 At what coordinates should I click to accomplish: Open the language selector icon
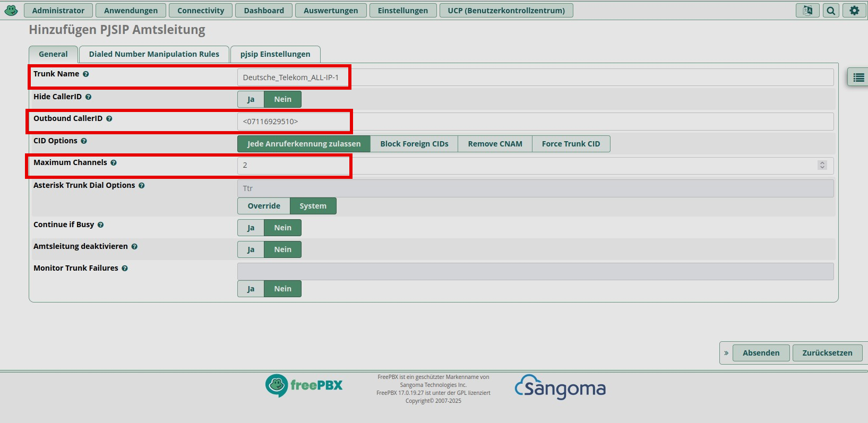pos(807,11)
